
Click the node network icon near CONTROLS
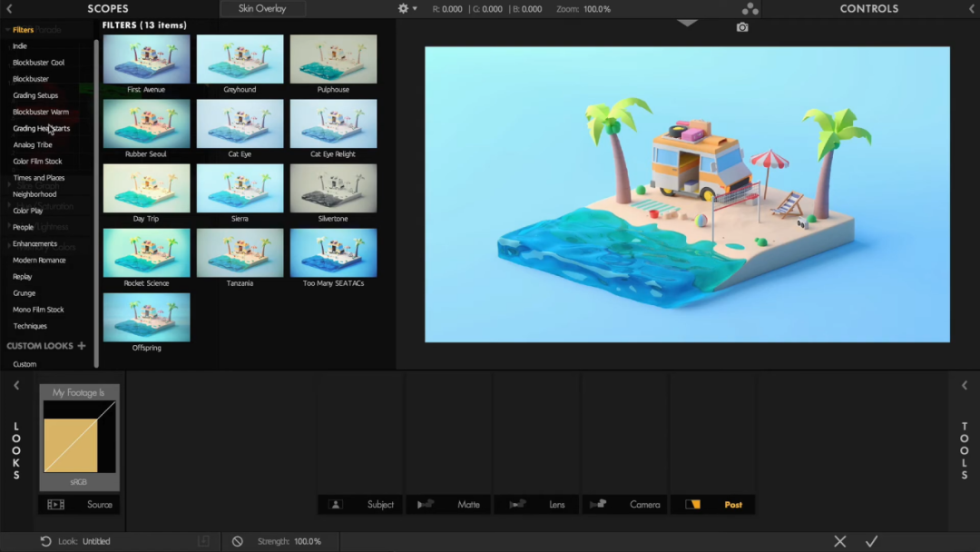click(x=750, y=8)
